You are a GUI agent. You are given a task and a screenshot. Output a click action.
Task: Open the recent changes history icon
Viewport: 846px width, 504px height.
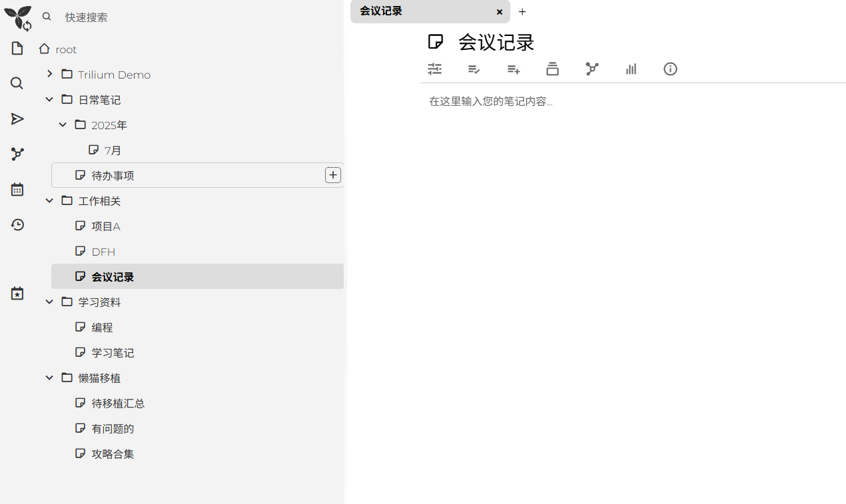pos(17,225)
